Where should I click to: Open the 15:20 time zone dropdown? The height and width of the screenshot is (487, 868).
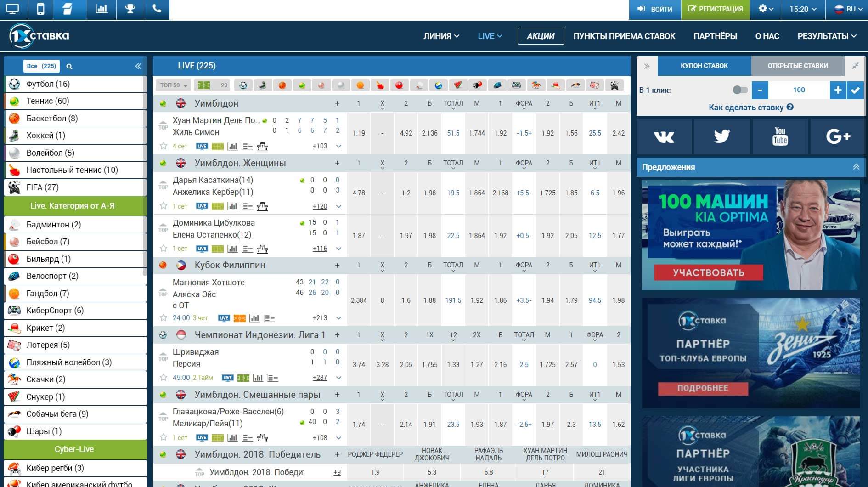tap(803, 9)
